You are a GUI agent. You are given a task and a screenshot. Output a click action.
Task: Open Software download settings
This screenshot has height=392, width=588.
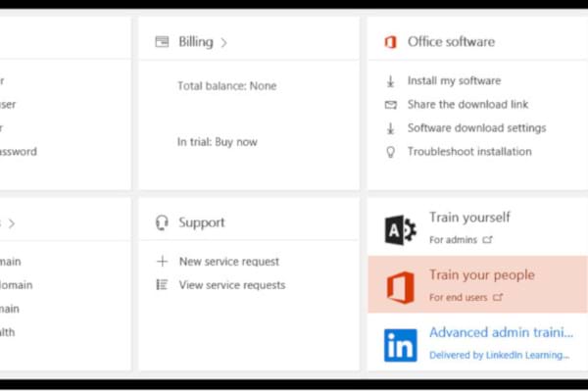pyautogui.click(x=476, y=128)
